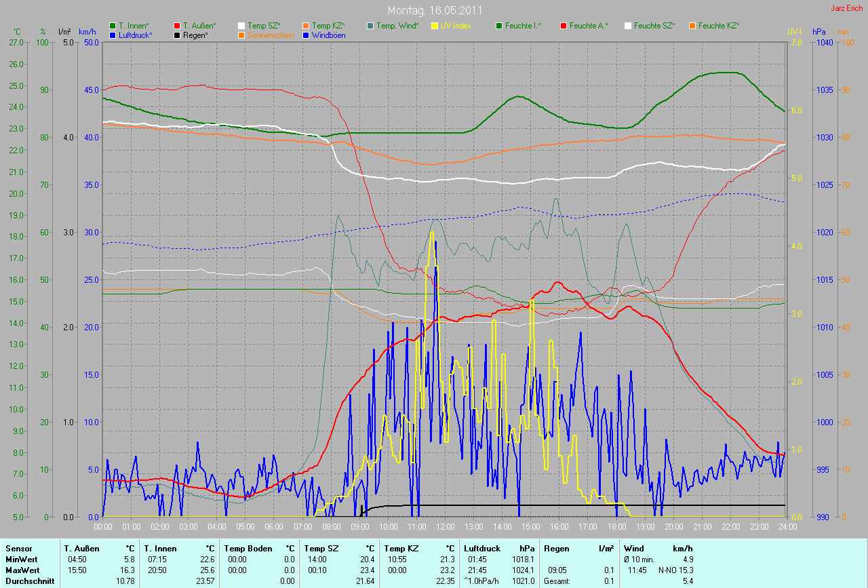The height and width of the screenshot is (588, 868).
Task: Click the white Temp SZ legend swatch
Action: pos(241,26)
